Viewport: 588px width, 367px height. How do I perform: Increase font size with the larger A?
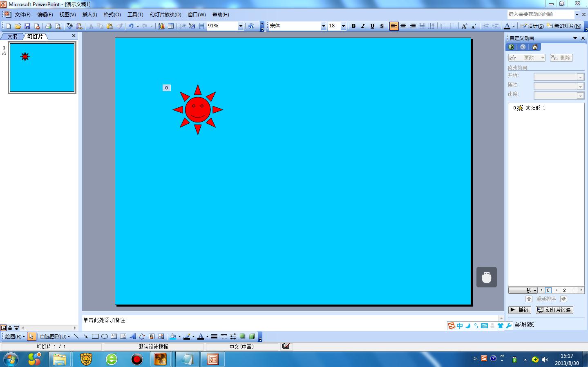[464, 26]
